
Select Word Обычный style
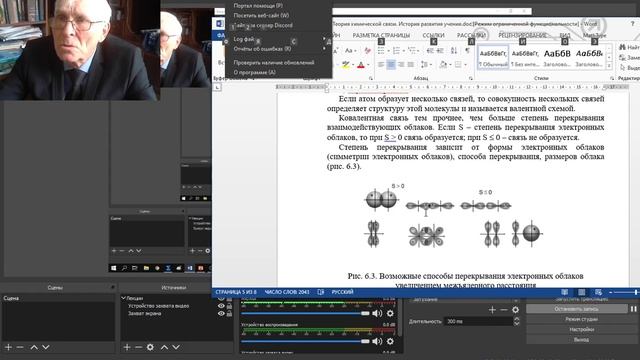[493, 58]
